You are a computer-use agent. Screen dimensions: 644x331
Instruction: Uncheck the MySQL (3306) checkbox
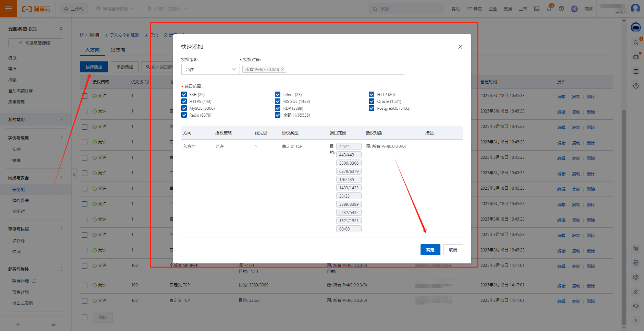point(184,108)
